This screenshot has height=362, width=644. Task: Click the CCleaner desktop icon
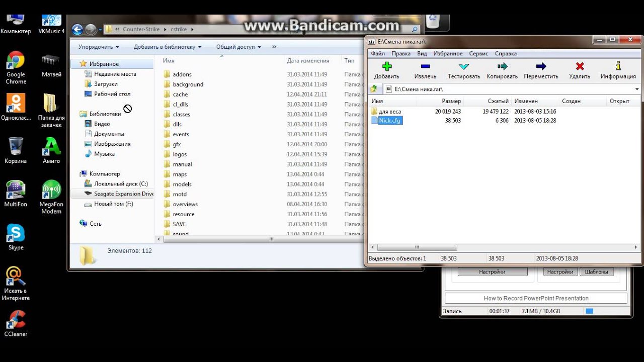click(16, 319)
